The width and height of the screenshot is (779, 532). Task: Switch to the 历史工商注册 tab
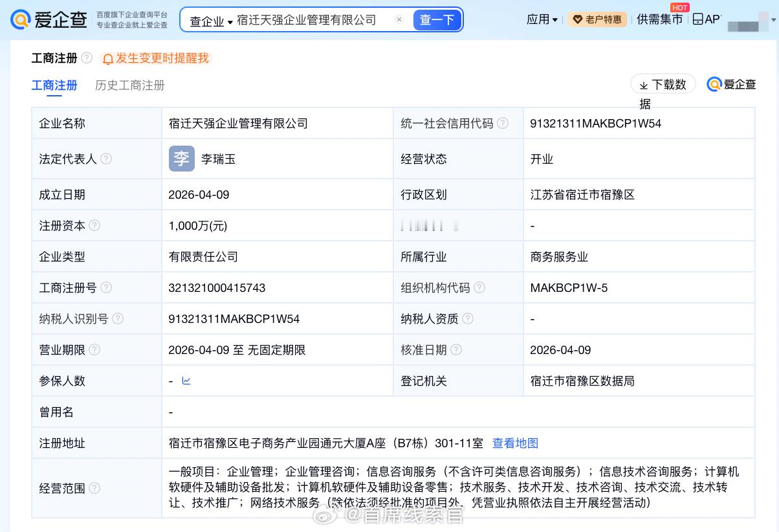tap(129, 85)
